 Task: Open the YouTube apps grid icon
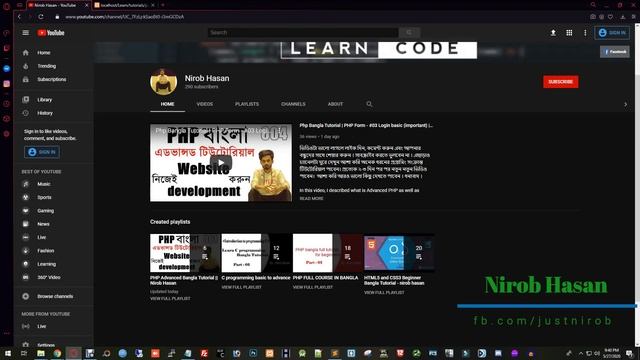click(x=569, y=33)
